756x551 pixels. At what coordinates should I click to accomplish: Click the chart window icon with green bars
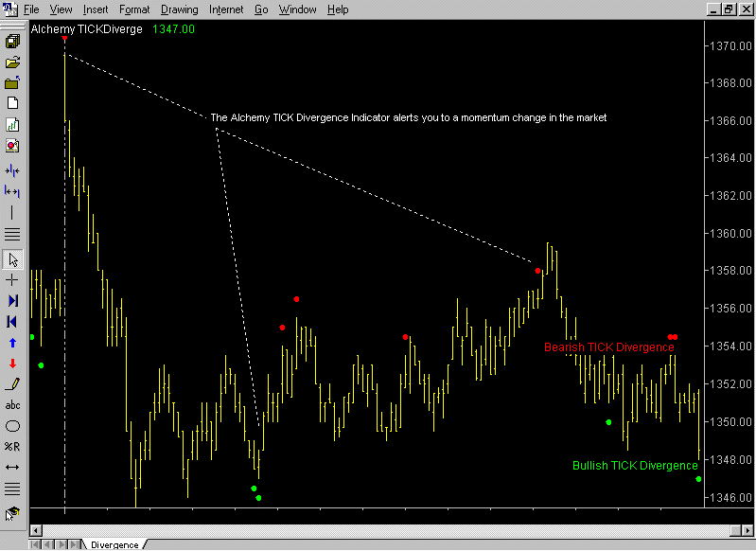[x=12, y=125]
